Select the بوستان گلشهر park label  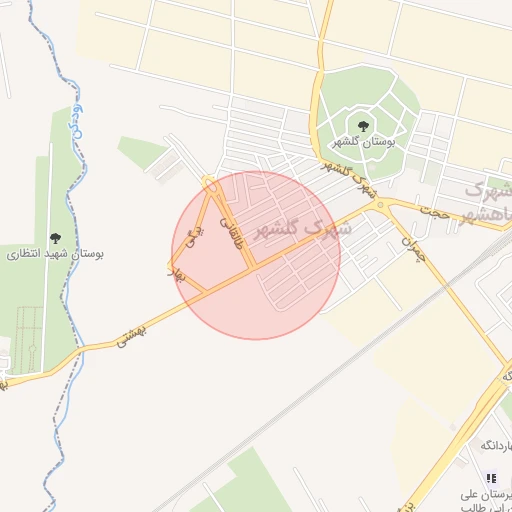[364, 143]
